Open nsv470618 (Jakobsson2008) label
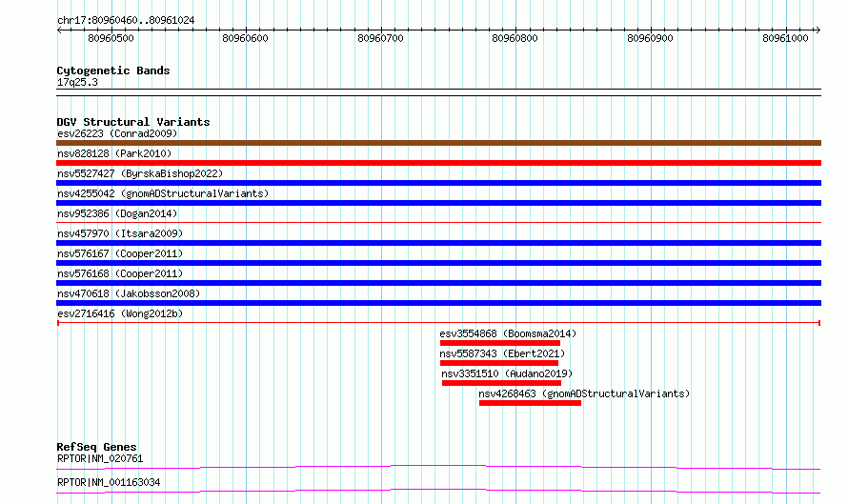This screenshot has width=848, height=504. [x=129, y=293]
